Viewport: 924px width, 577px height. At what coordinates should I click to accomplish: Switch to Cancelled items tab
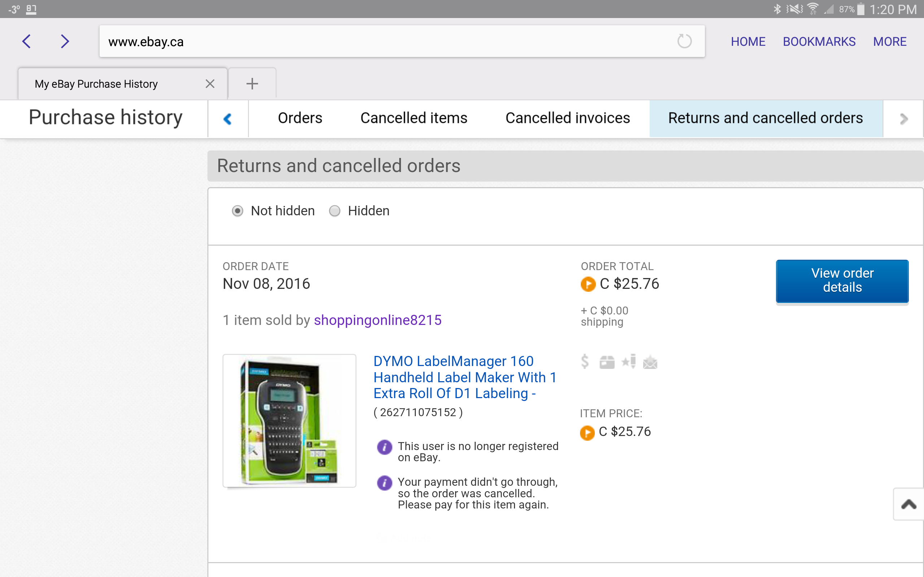413,118
